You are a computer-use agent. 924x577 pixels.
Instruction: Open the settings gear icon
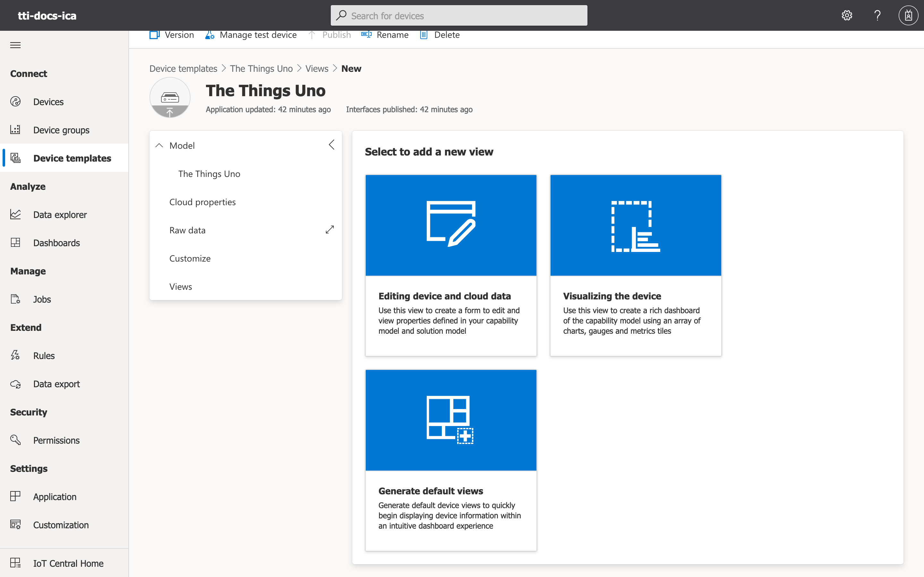pyautogui.click(x=846, y=15)
